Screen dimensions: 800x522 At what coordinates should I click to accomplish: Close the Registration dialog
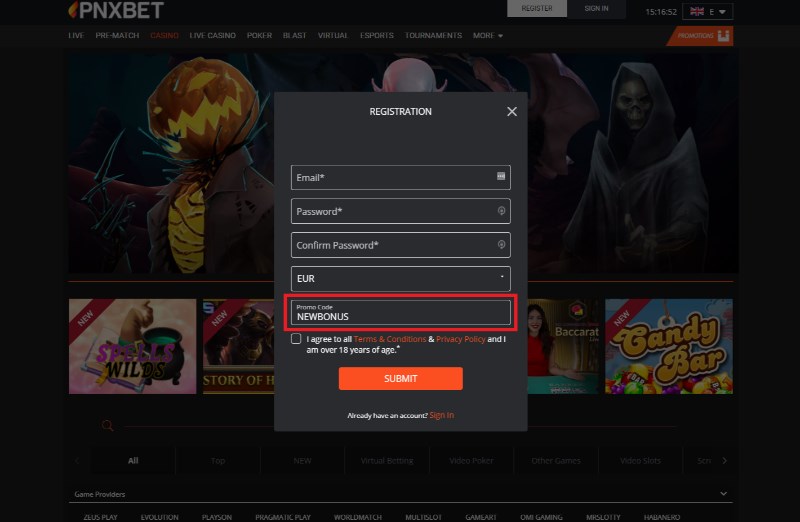point(512,111)
